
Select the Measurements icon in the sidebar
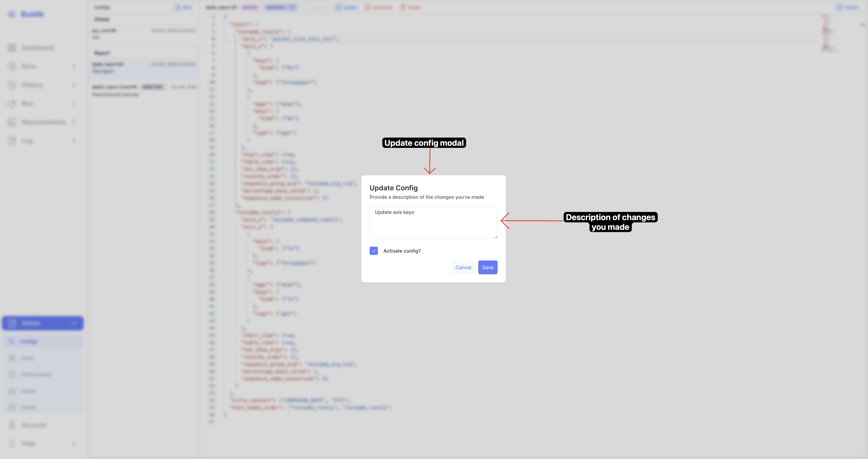12,122
